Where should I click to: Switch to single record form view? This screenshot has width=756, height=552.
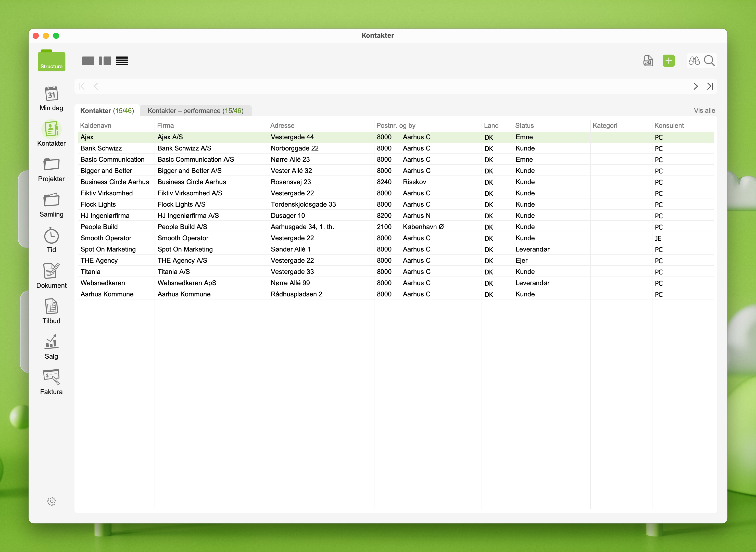point(88,61)
